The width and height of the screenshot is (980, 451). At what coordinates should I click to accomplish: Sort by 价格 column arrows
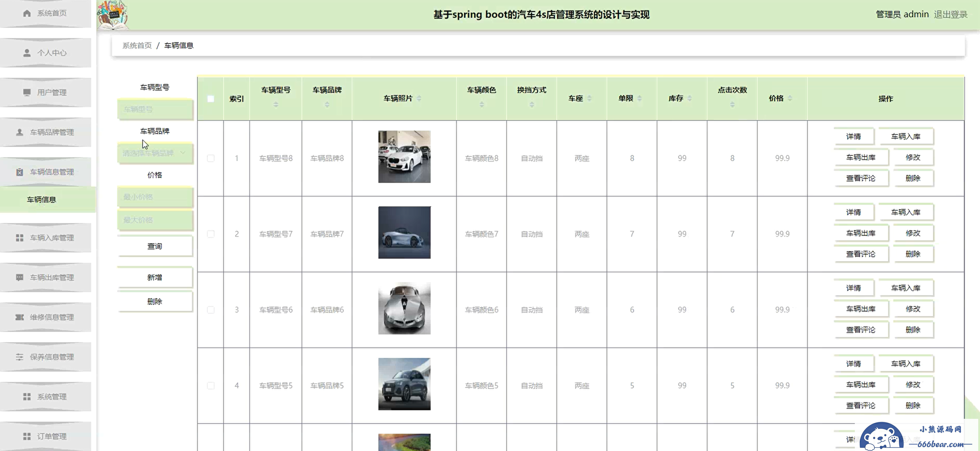coord(790,98)
